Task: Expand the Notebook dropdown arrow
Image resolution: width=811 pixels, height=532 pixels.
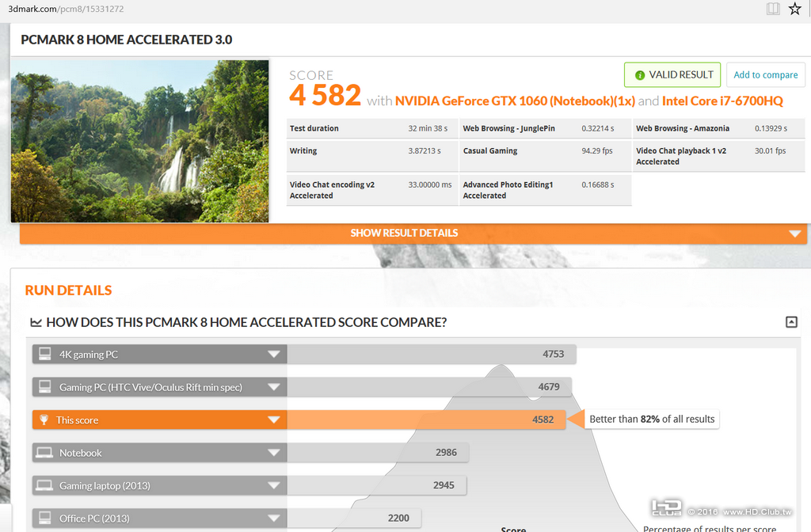Action: tap(273, 453)
